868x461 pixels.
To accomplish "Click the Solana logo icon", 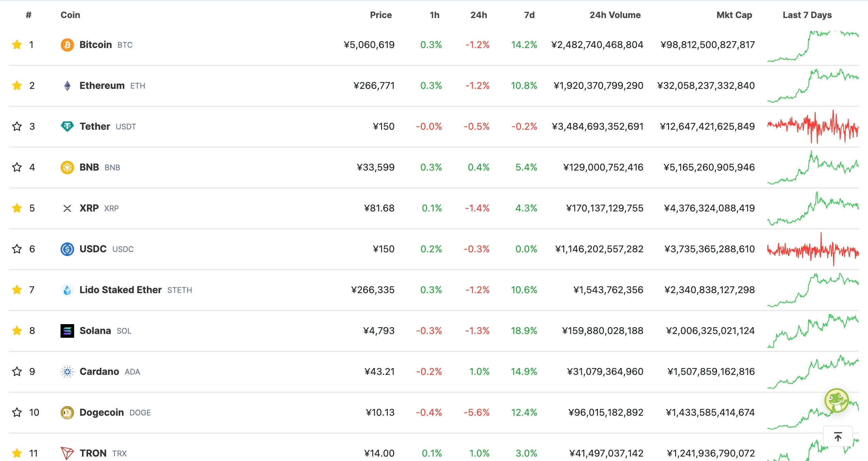I will [x=67, y=331].
